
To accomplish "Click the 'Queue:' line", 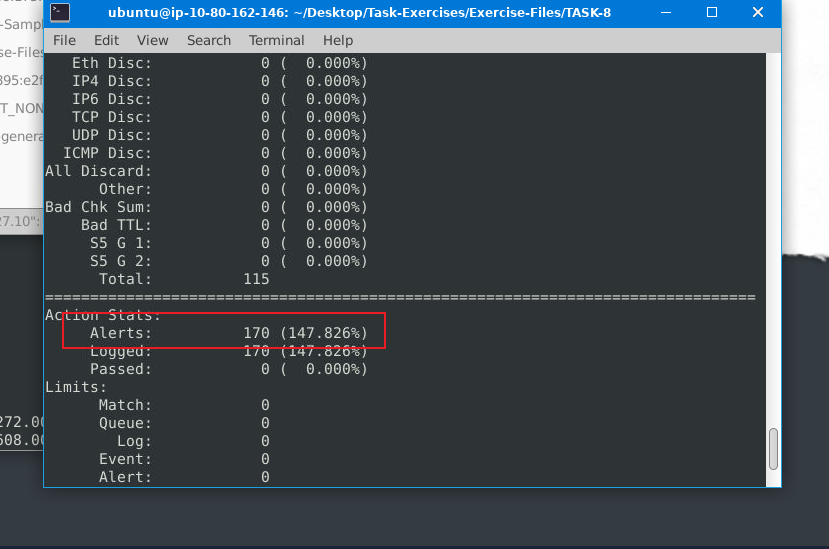I will 184,423.
